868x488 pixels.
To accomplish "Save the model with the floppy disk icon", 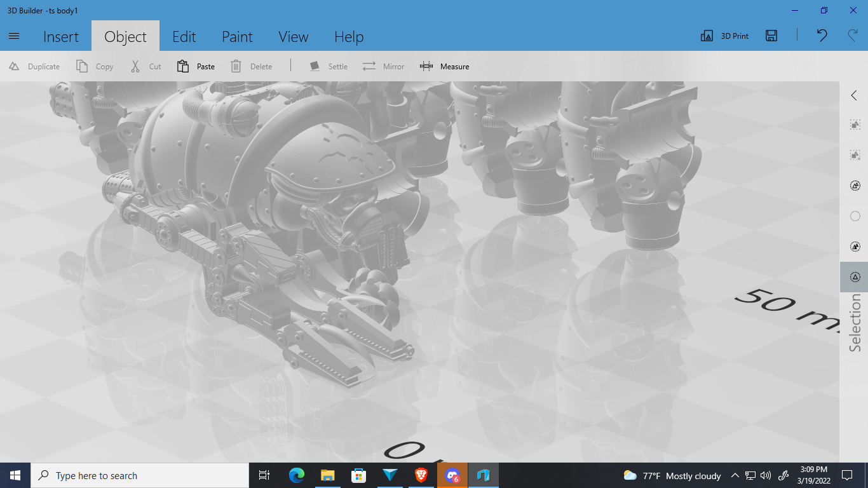I will coord(771,36).
